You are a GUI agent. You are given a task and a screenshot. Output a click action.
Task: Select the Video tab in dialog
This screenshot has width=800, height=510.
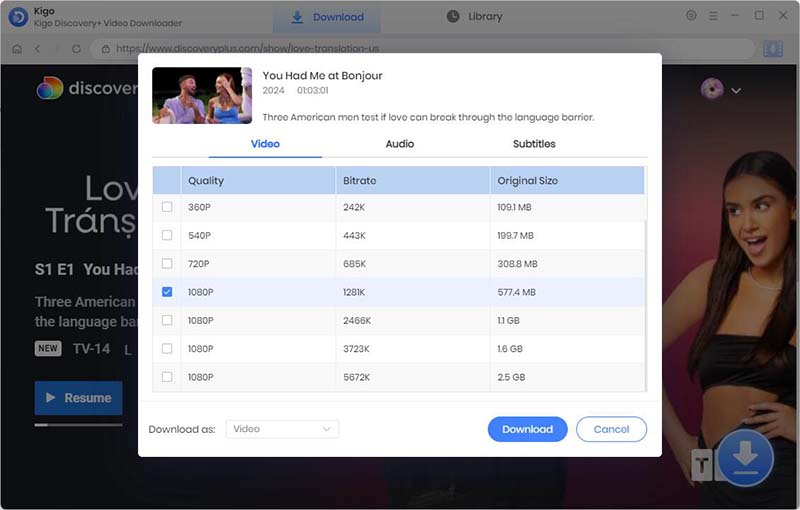click(x=265, y=144)
